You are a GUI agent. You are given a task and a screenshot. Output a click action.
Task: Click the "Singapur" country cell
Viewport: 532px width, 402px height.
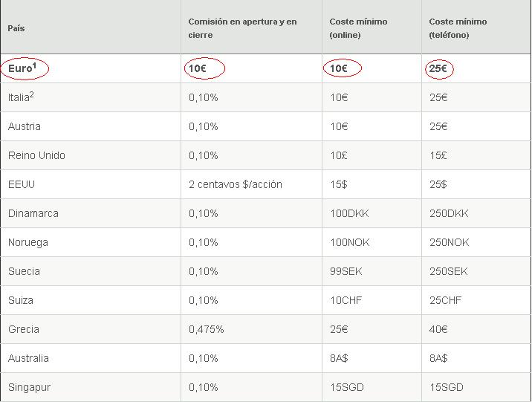(x=29, y=387)
